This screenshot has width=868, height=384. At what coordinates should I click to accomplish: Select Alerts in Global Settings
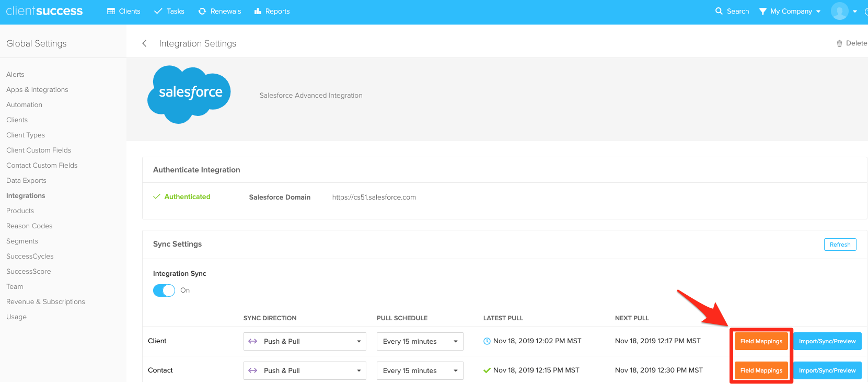tap(15, 75)
